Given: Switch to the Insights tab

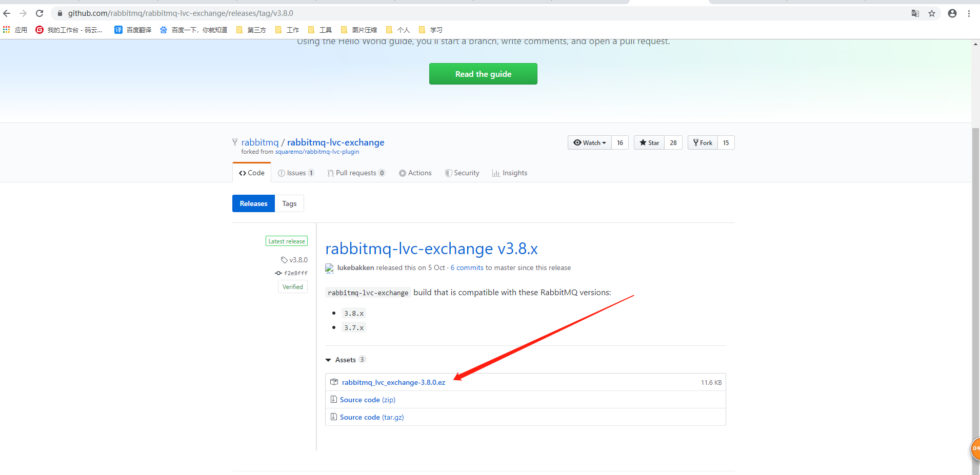Looking at the screenshot, I should (510, 173).
